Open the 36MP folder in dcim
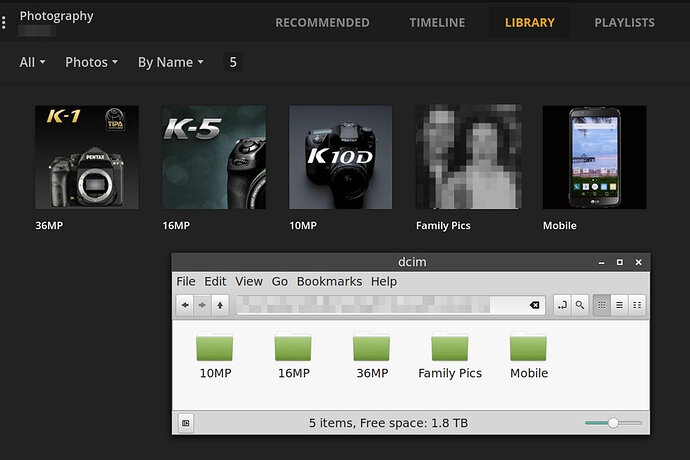This screenshot has height=460, width=690. (372, 356)
